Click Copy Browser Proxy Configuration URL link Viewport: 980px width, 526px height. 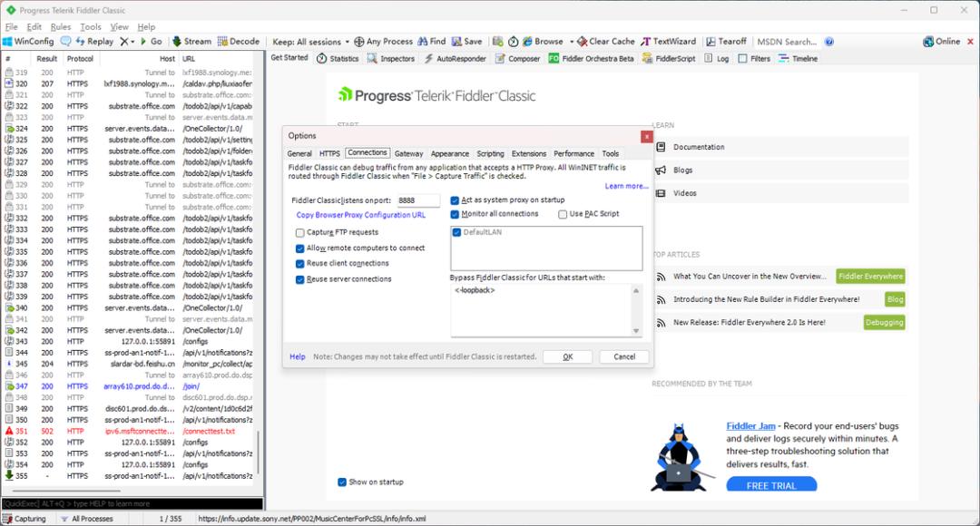click(360, 215)
